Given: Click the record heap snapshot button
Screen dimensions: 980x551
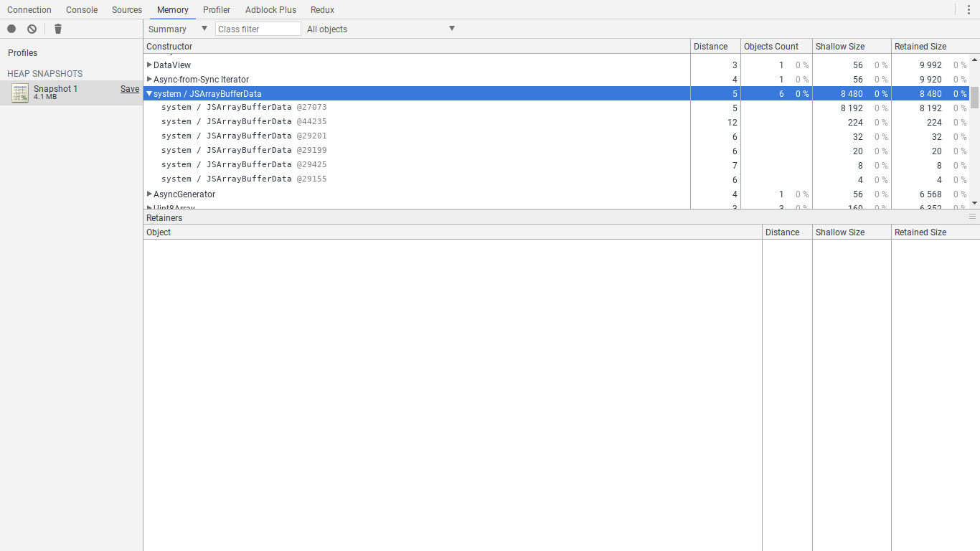Looking at the screenshot, I should point(11,29).
